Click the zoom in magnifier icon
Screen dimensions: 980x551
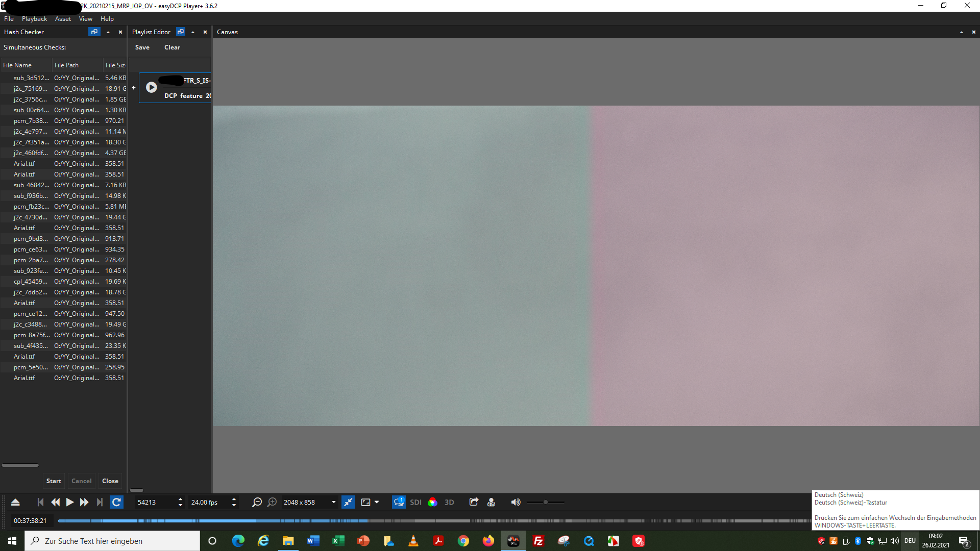[272, 502]
